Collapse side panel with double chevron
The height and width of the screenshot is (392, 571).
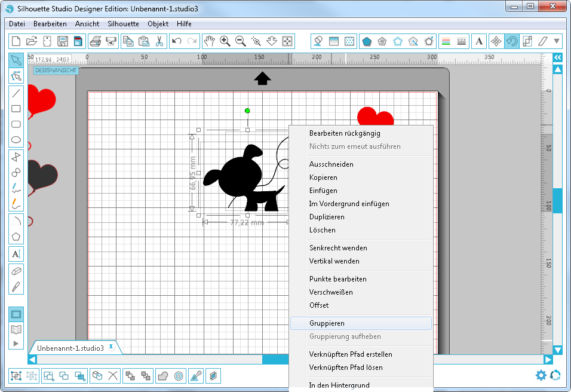557,57
